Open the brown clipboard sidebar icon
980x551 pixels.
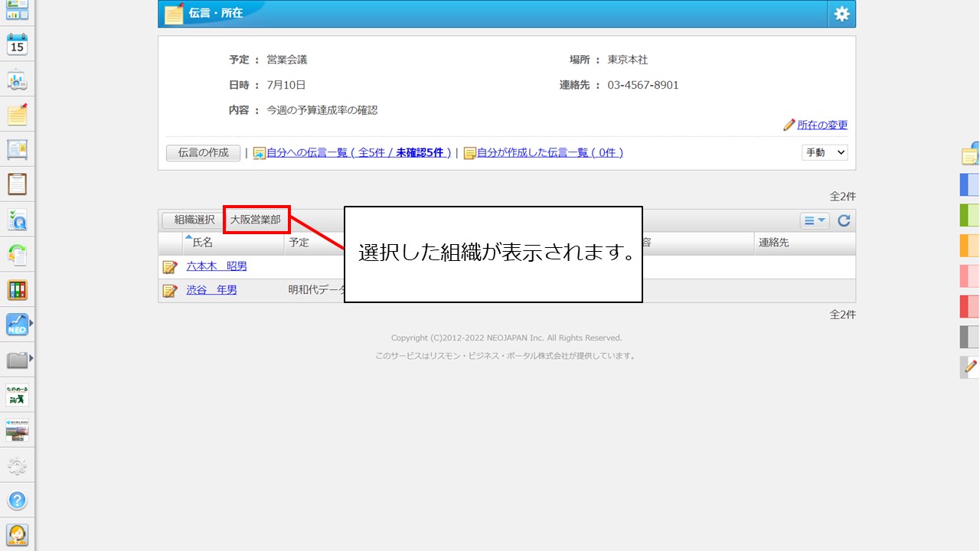coord(17,184)
